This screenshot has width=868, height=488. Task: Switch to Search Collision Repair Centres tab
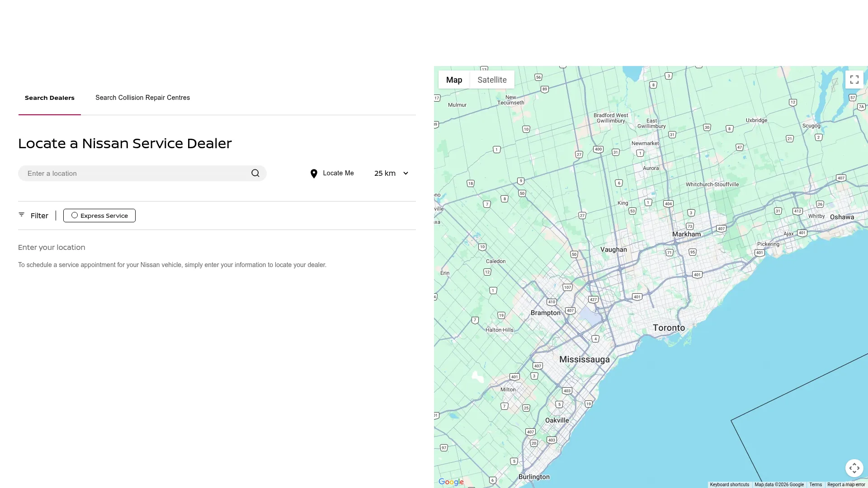click(x=142, y=98)
